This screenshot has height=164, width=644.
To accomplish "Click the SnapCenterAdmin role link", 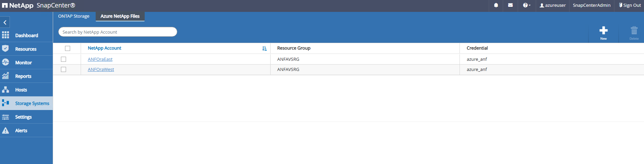I will click(592, 5).
